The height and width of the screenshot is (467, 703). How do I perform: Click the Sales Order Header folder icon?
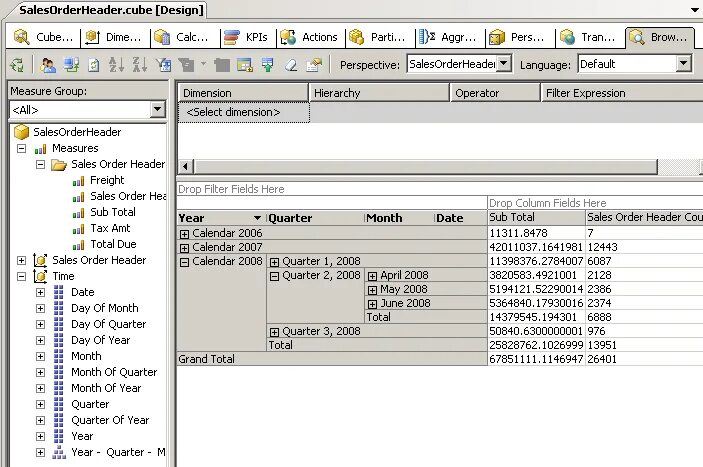pos(59,164)
